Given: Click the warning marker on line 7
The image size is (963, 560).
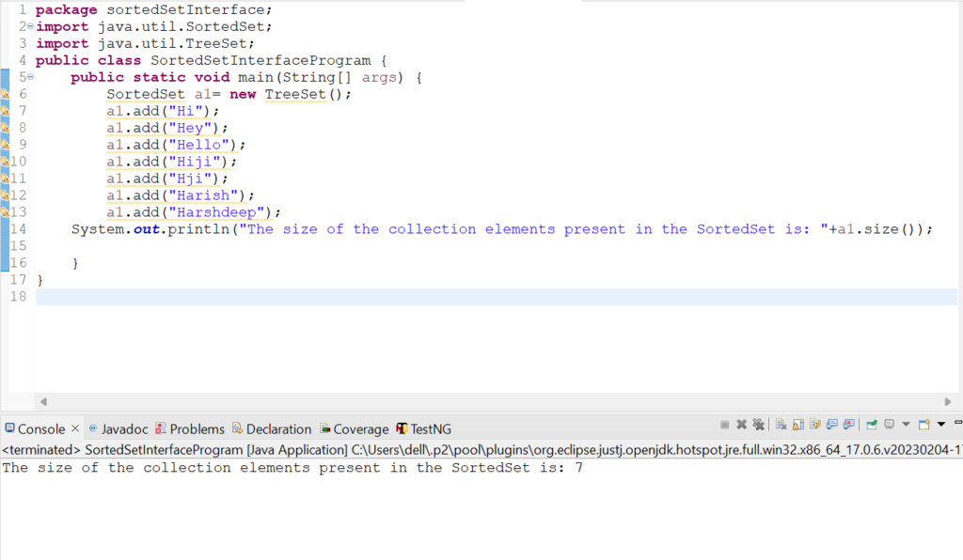Looking at the screenshot, I should coord(5,111).
